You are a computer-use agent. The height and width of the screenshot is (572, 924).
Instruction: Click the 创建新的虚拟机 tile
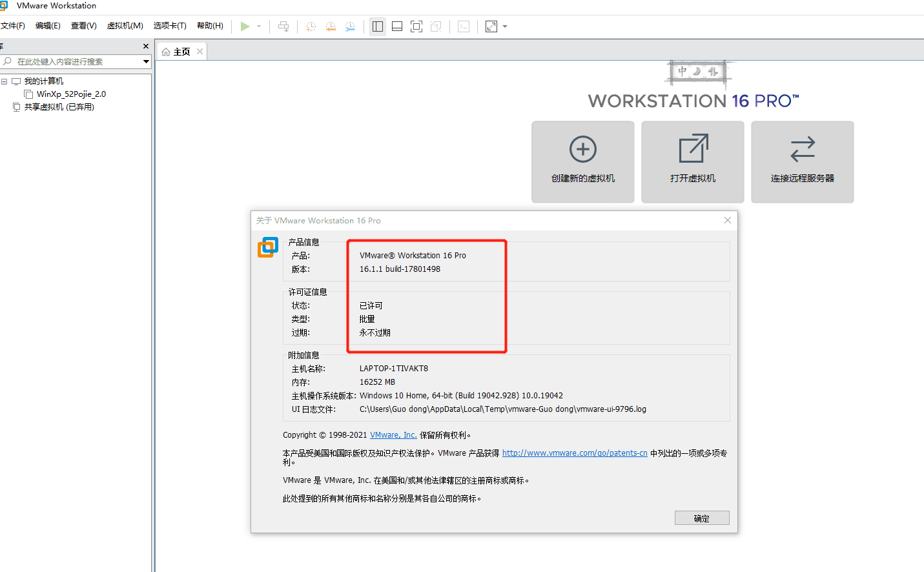pyautogui.click(x=583, y=162)
